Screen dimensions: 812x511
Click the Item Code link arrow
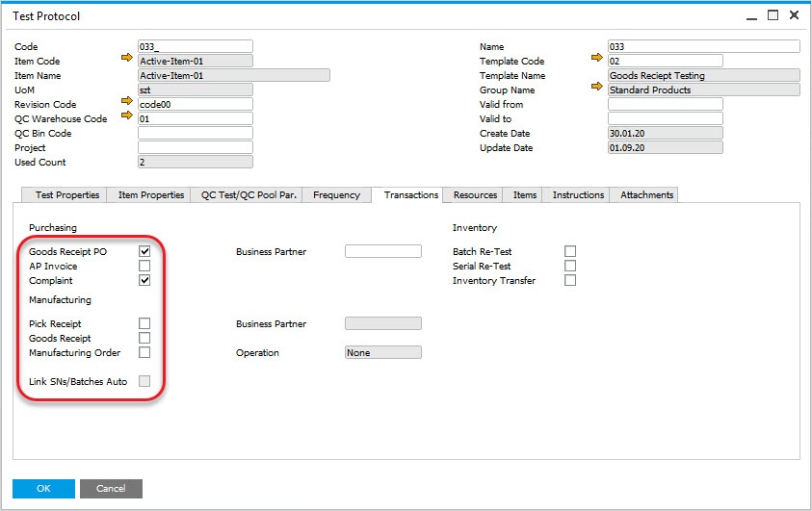126,61
